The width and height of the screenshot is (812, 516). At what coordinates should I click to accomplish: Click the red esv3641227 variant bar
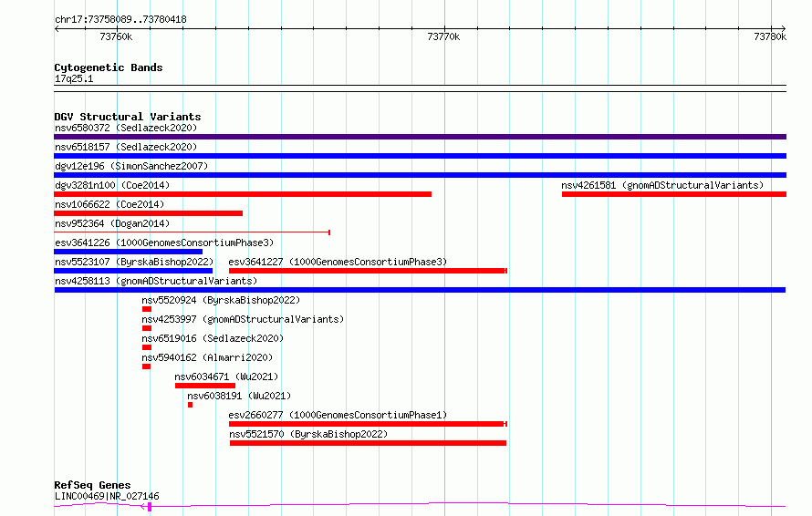tap(368, 271)
